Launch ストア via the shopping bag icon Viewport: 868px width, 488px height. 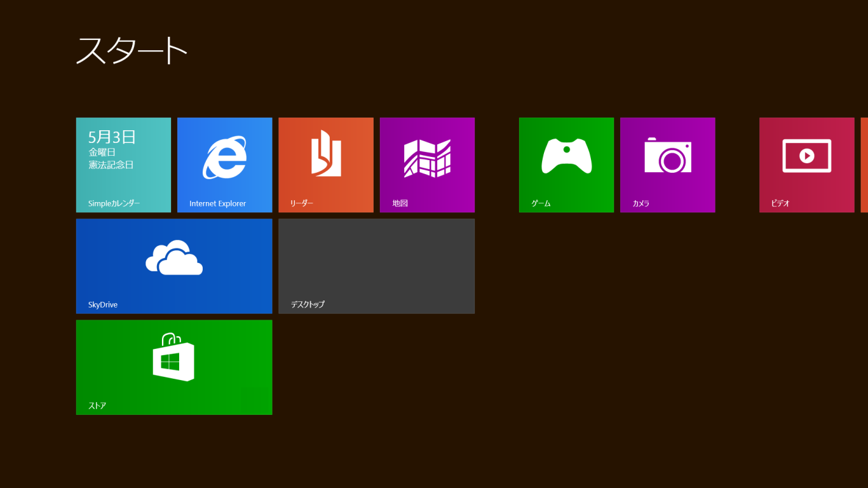173,357
